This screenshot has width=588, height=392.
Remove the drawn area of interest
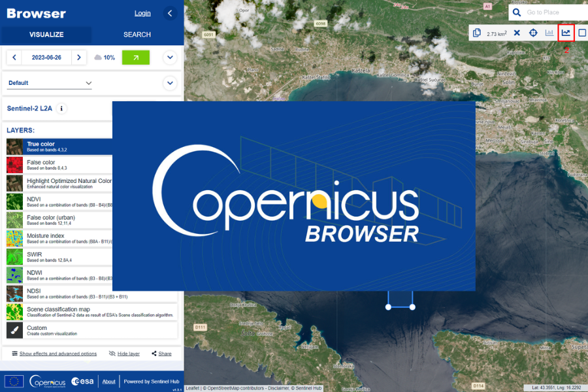click(x=517, y=33)
